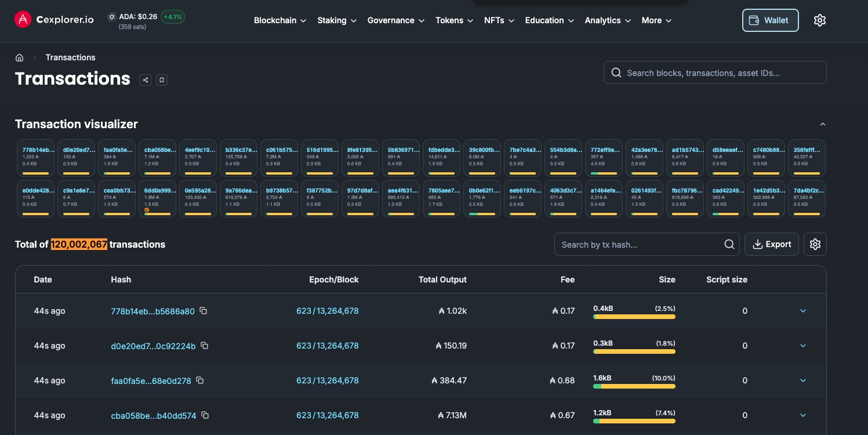
Task: Expand details for the 778b14eb transaction row
Action: (x=802, y=311)
